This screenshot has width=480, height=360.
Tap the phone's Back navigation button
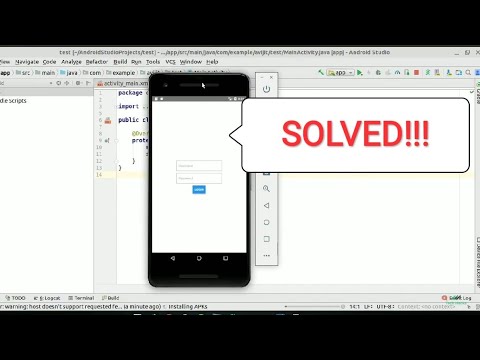coord(173,258)
